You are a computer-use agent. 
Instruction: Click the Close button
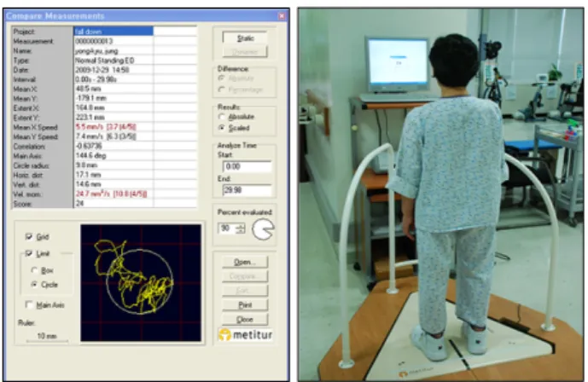(245, 320)
